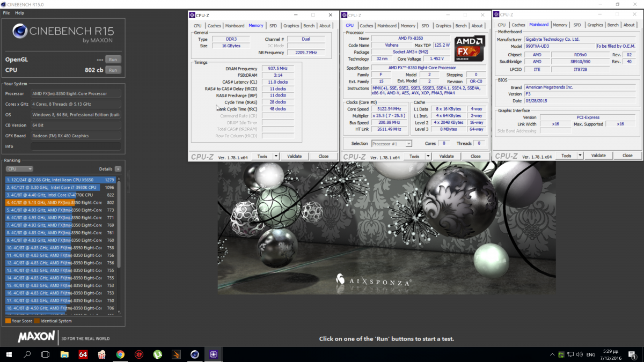The width and height of the screenshot is (644, 362).
Task: Run the OpenGL benchmark
Action: [x=113, y=59]
